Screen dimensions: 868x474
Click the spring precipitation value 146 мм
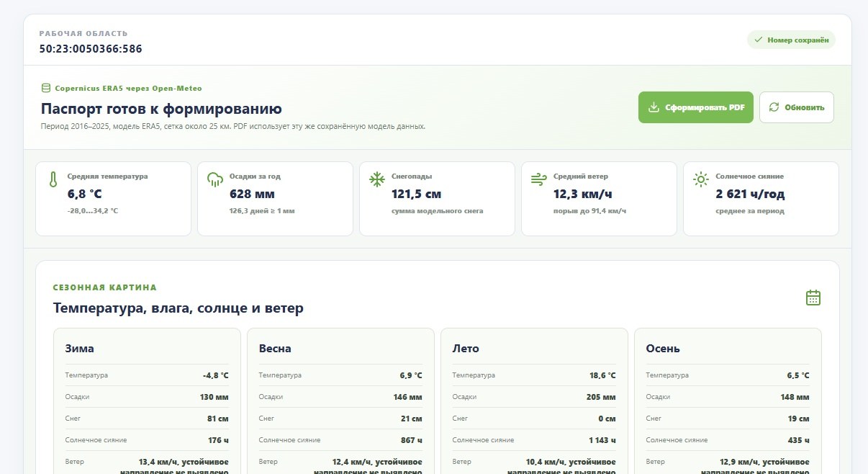[407, 397]
